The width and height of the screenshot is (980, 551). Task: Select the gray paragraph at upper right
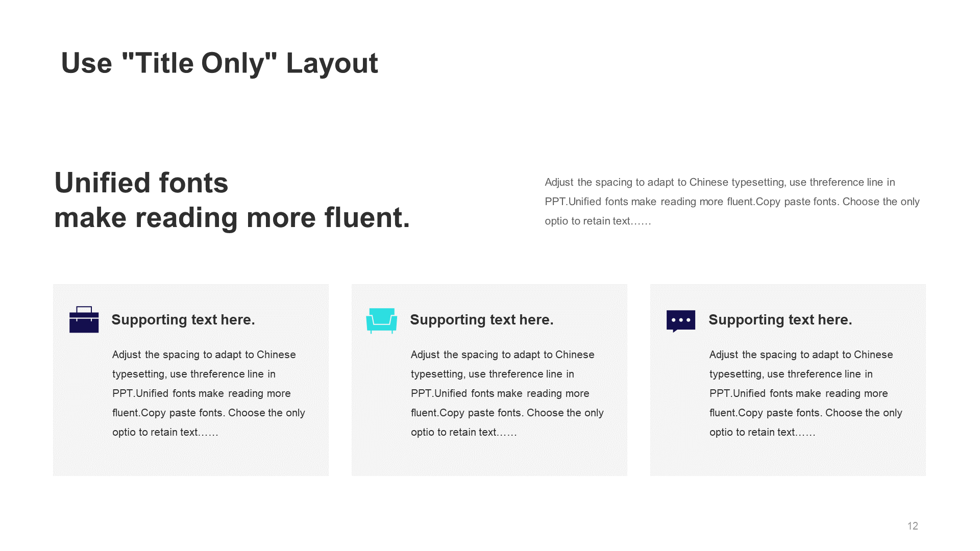732,202
